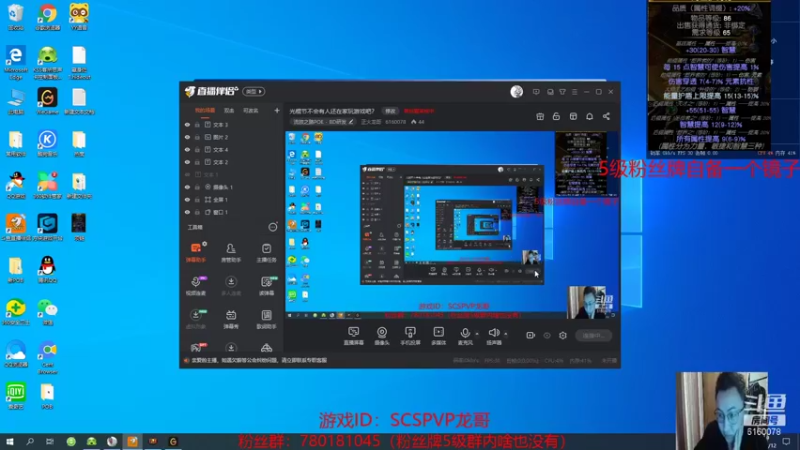Image resolution: width=800 pixels, height=450 pixels.
Task: Open the 弹幕助手 tool in toolbox
Action: point(196,252)
